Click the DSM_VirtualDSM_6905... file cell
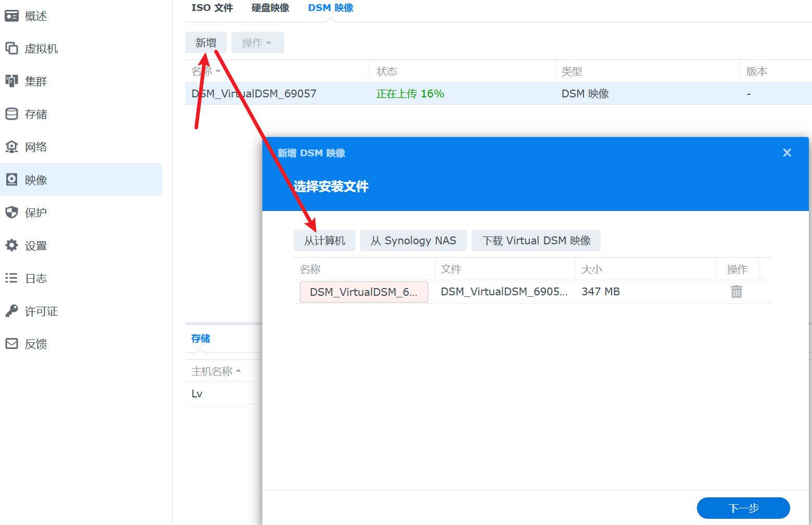This screenshot has height=525, width=812. (504, 292)
